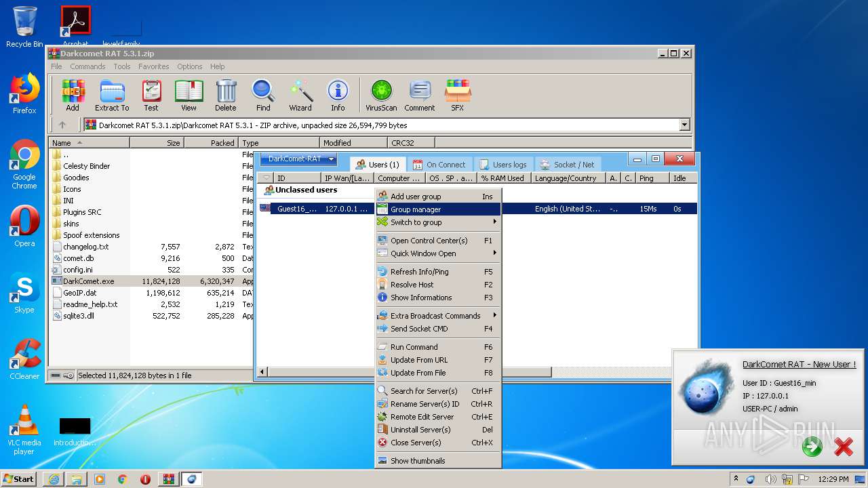
Task: Open Skype desktop shortcut
Action: pyautogui.click(x=24, y=293)
